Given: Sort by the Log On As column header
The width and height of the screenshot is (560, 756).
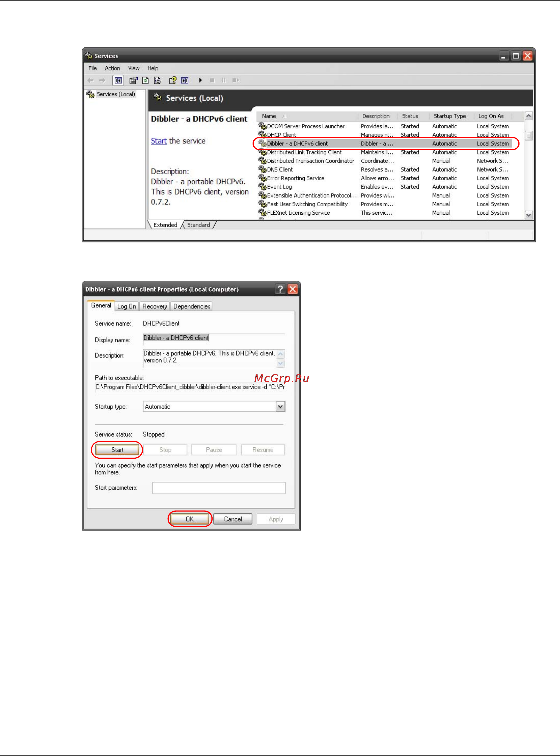Looking at the screenshot, I should pyautogui.click(x=493, y=116).
